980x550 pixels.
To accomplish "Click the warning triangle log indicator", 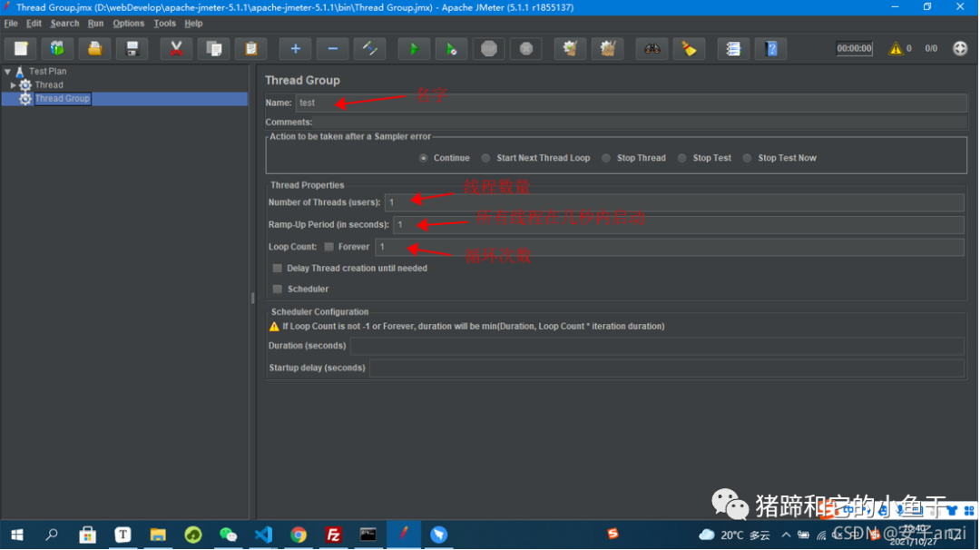I will point(896,48).
